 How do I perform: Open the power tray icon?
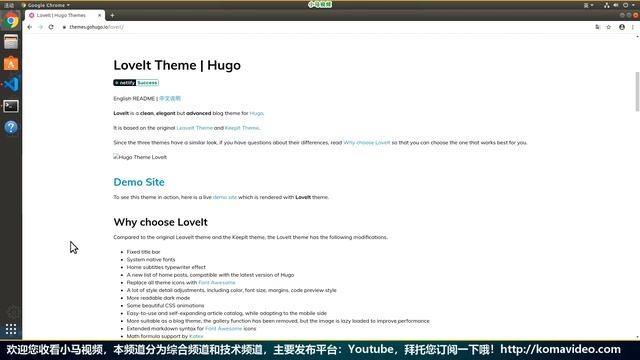tap(625, 5)
